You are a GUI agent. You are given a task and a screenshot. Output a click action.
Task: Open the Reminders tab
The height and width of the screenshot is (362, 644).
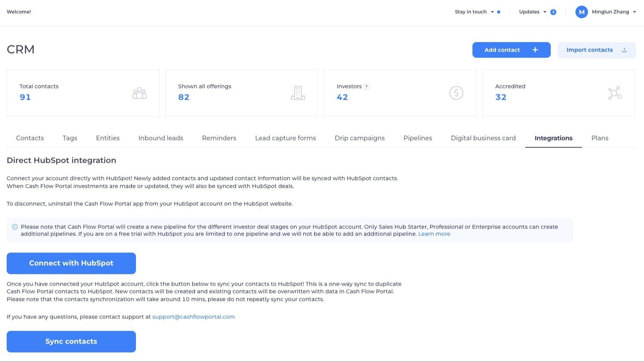tap(219, 138)
